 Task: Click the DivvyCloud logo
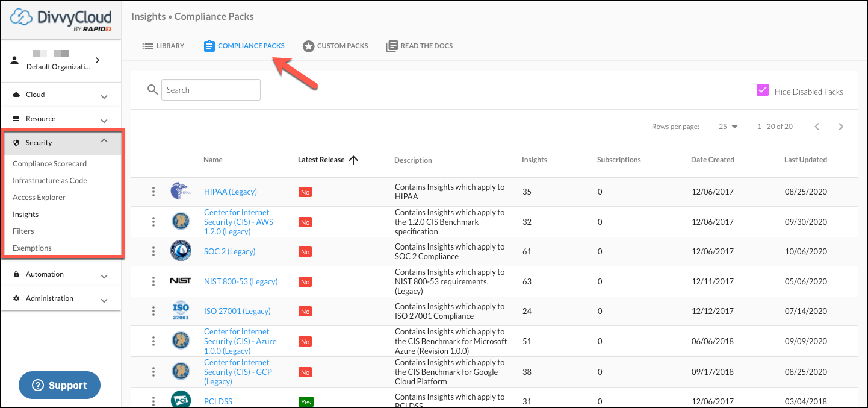61,20
